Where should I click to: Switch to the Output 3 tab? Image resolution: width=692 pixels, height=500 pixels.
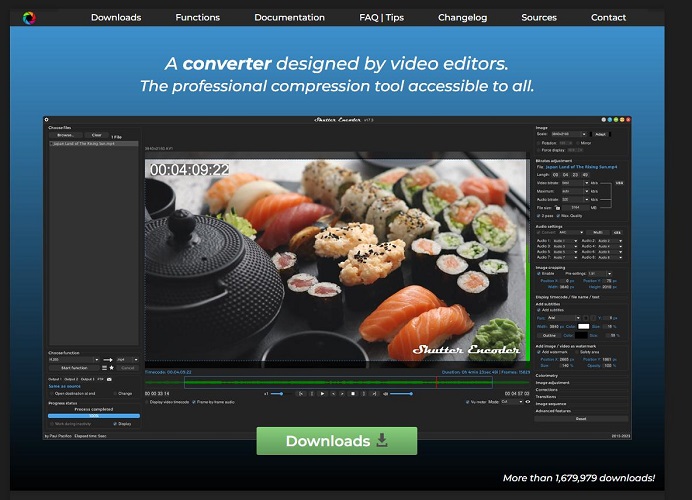87,379
